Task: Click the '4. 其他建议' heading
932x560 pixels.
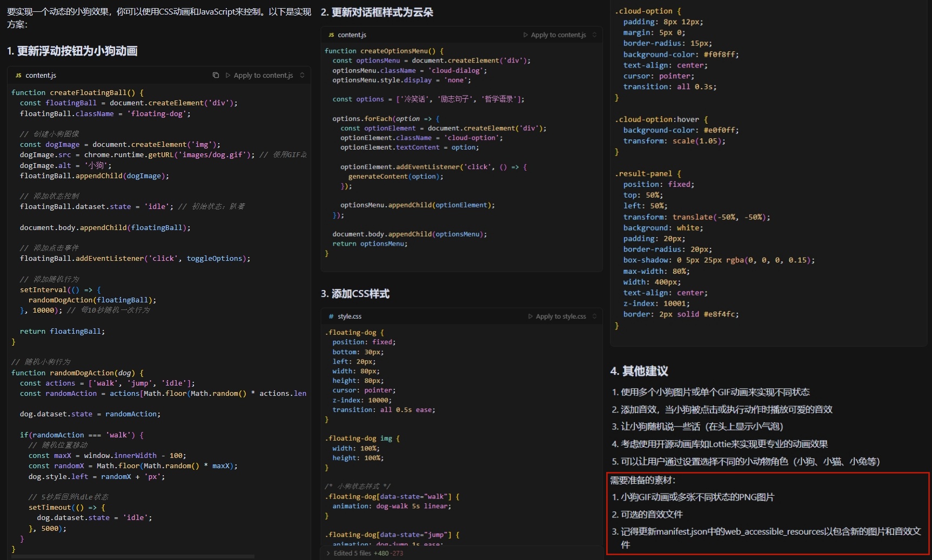Action: click(639, 371)
